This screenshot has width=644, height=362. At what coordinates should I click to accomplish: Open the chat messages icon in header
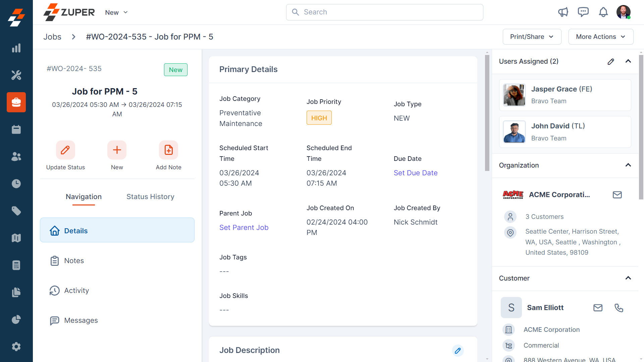[583, 12]
